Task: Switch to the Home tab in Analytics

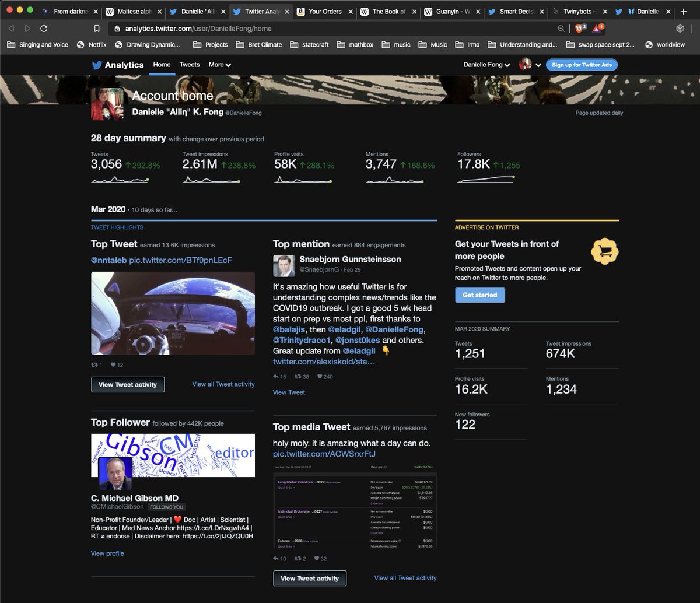Action: (162, 65)
